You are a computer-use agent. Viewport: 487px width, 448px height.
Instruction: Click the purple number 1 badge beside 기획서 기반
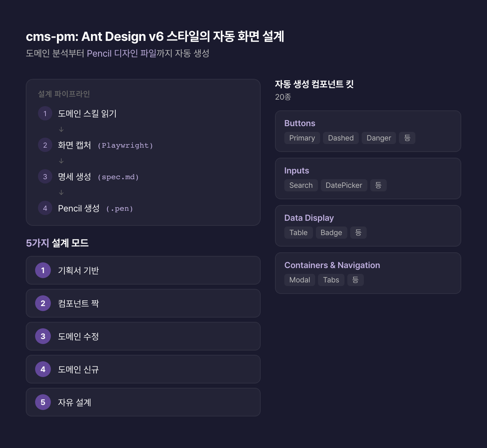[x=43, y=270]
